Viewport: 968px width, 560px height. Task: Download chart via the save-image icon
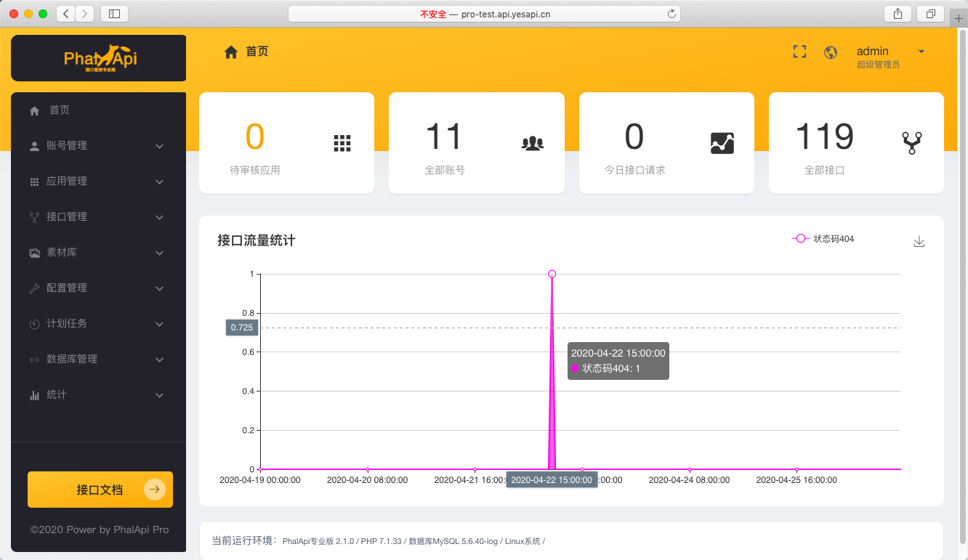coord(919,242)
